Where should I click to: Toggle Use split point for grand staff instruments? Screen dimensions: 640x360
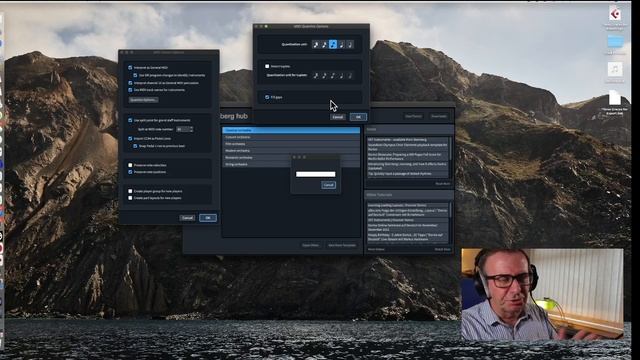point(130,120)
